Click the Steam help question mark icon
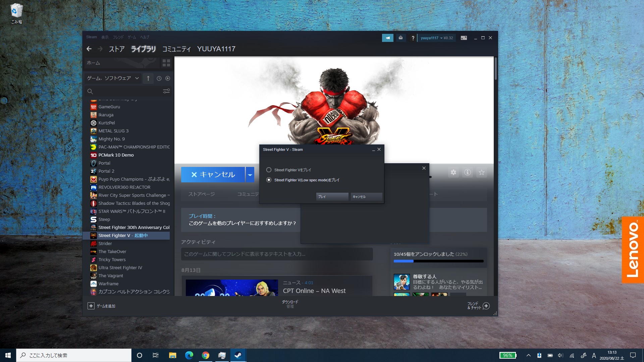Viewport: 644px width, 362px height. (x=413, y=38)
